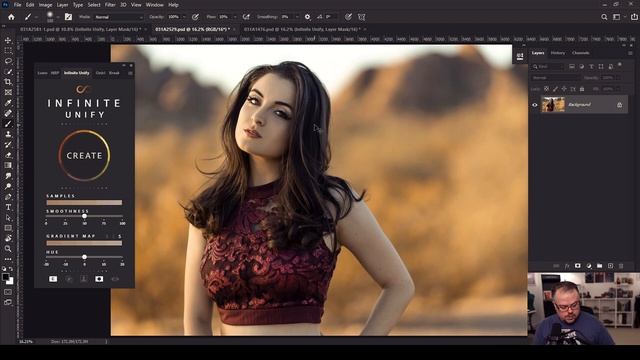640x360 pixels.
Task: Open the Filter menu
Action: [110, 5]
